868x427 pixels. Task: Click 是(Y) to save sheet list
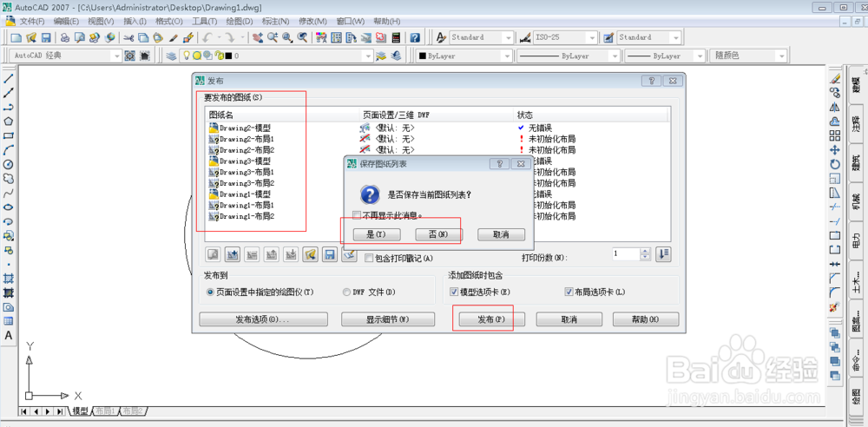coord(377,234)
